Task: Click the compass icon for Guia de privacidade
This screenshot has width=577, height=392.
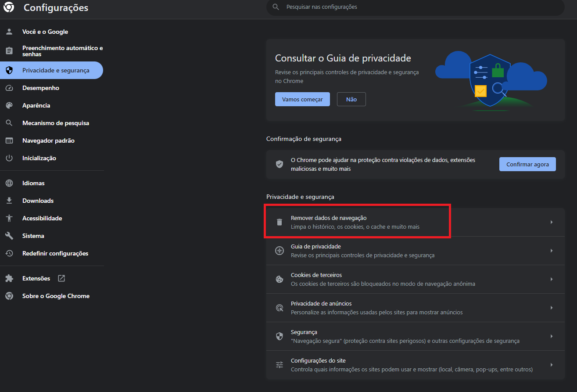Action: click(279, 251)
